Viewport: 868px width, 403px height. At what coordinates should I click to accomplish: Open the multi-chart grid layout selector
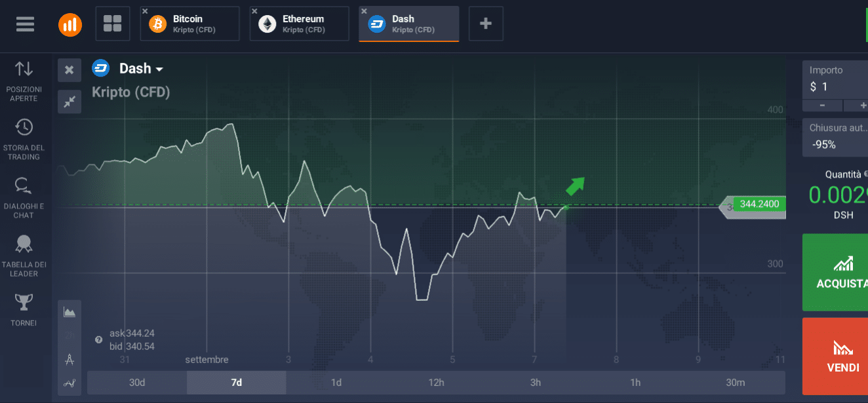(113, 24)
